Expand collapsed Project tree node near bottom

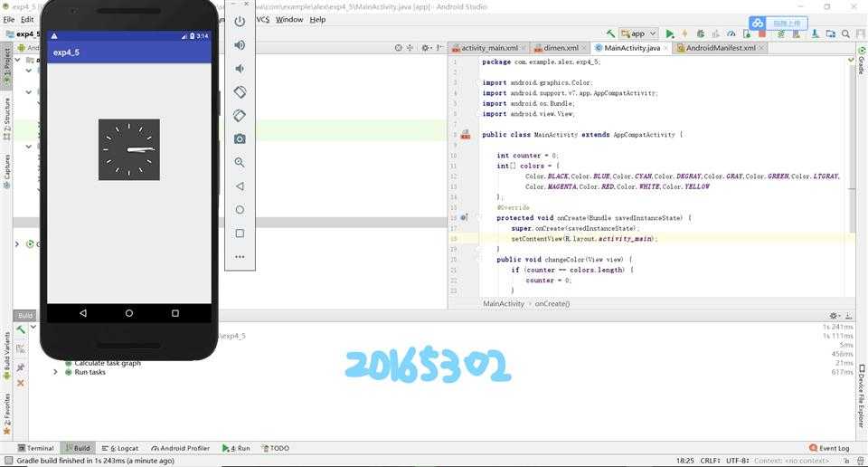click(17, 243)
